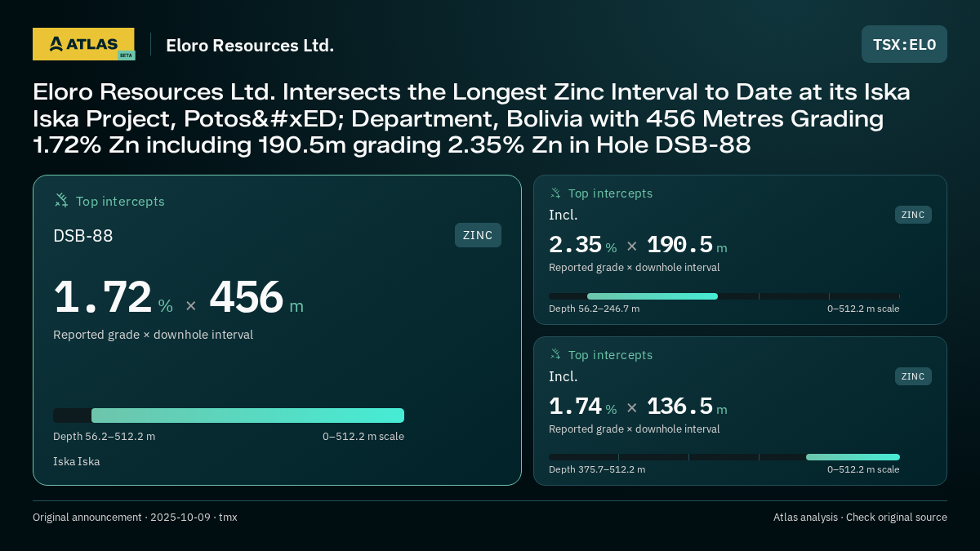Viewport: 980px width, 551px height.
Task: Click the drill icon in DSB-88 card
Action: pyautogui.click(x=61, y=200)
